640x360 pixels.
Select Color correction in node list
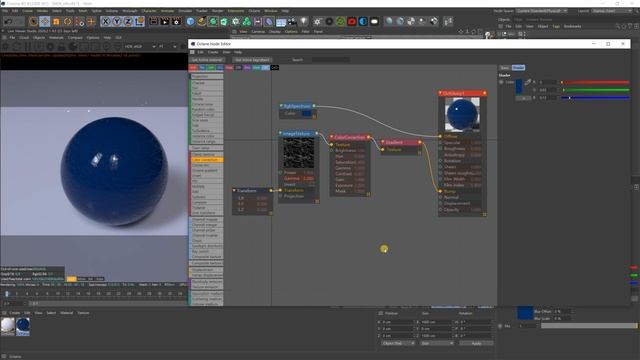point(207,160)
